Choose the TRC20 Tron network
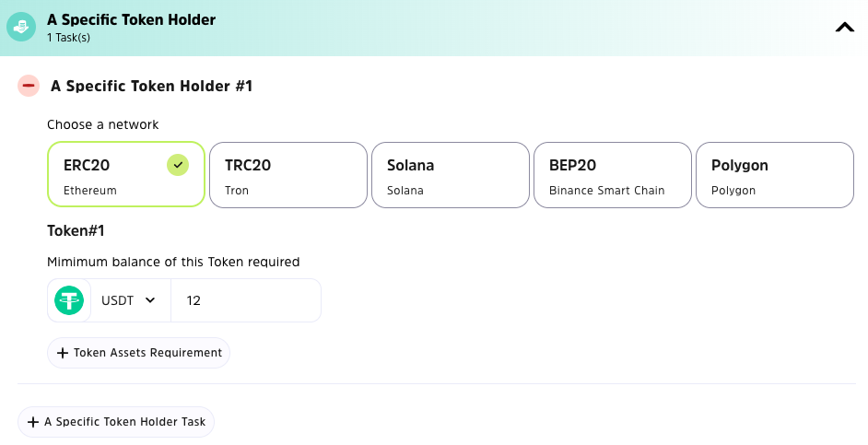This screenshot has height=445, width=868. (x=288, y=175)
